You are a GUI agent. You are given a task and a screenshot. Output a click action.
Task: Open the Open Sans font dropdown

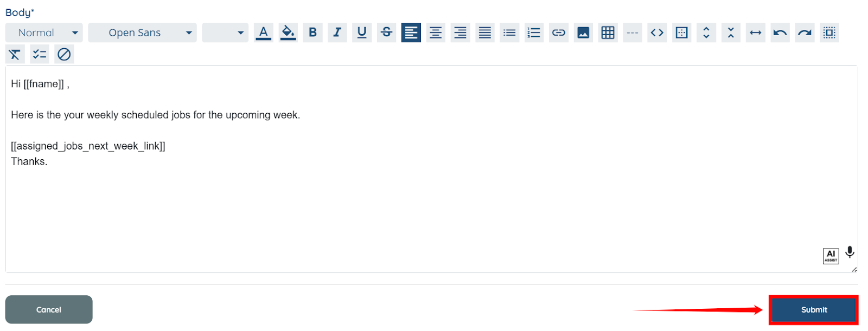point(142,33)
